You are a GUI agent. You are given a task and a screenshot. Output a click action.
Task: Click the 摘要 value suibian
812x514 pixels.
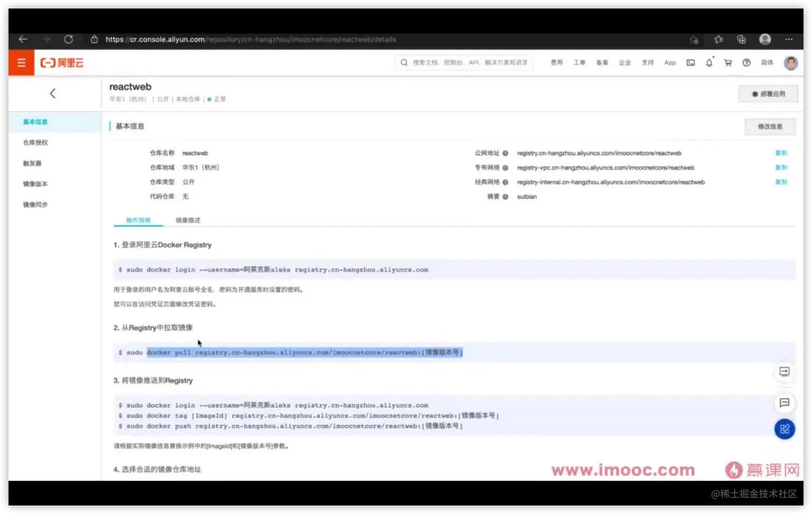pyautogui.click(x=527, y=197)
